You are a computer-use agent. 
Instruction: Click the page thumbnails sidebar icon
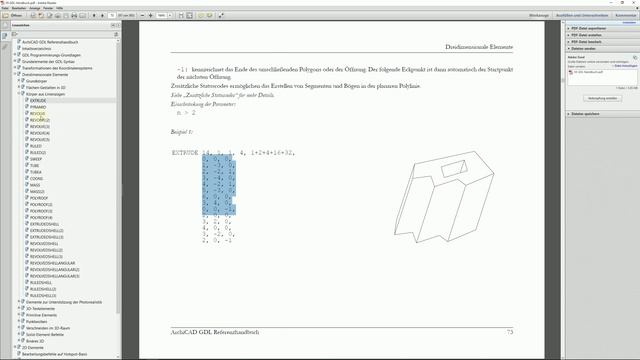coord(5,25)
